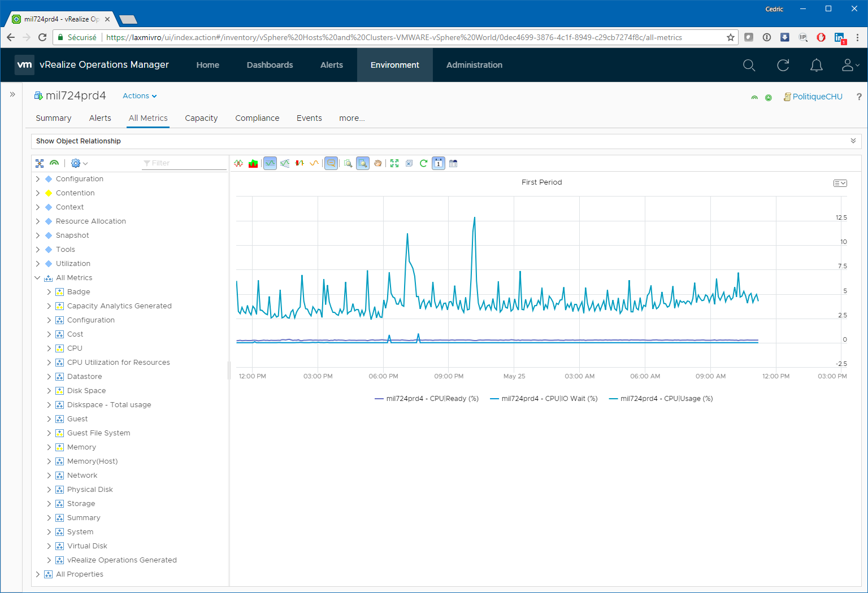Image resolution: width=868 pixels, height=593 pixels.
Task: Open the Dashboards menu
Action: tap(270, 65)
